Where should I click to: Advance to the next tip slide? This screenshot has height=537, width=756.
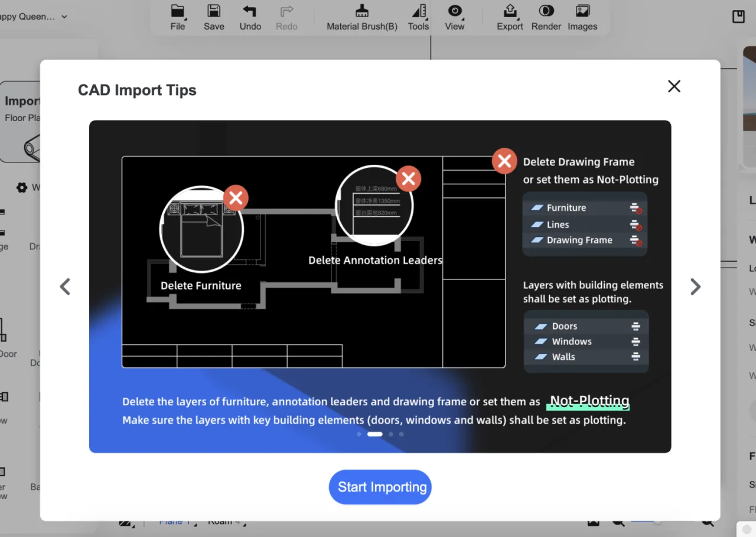pyautogui.click(x=695, y=287)
